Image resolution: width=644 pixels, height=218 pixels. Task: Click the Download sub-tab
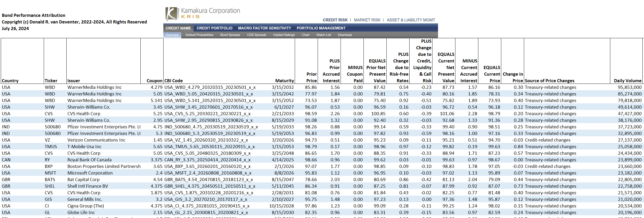[345, 35]
